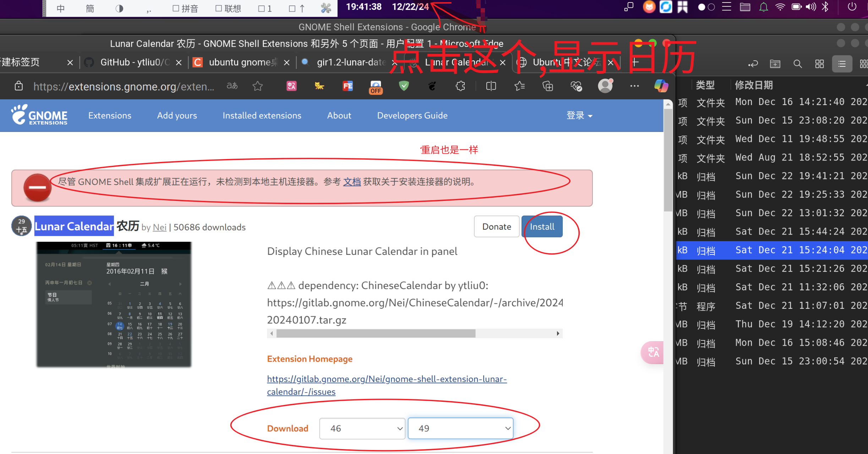Toggle the up-arrow checkbox in IME bar
Screen dimensions: 868x454
297,8
